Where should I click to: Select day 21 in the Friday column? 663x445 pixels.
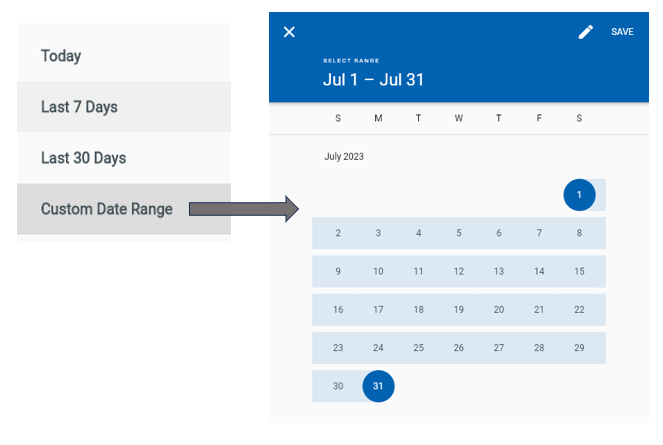click(539, 310)
